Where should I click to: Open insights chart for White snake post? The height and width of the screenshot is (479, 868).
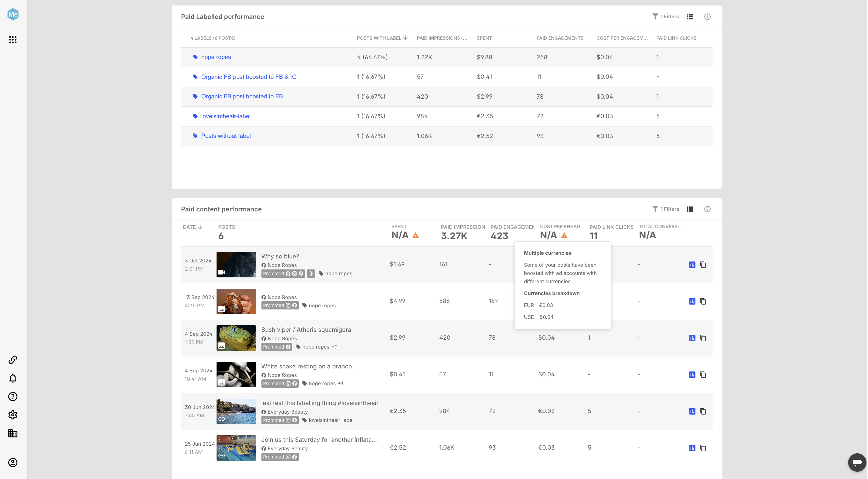[692, 375]
